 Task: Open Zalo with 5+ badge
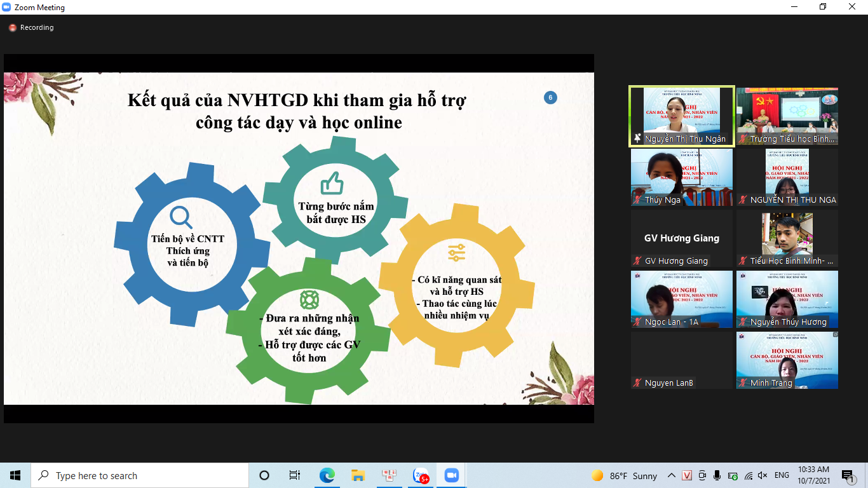pos(421,475)
